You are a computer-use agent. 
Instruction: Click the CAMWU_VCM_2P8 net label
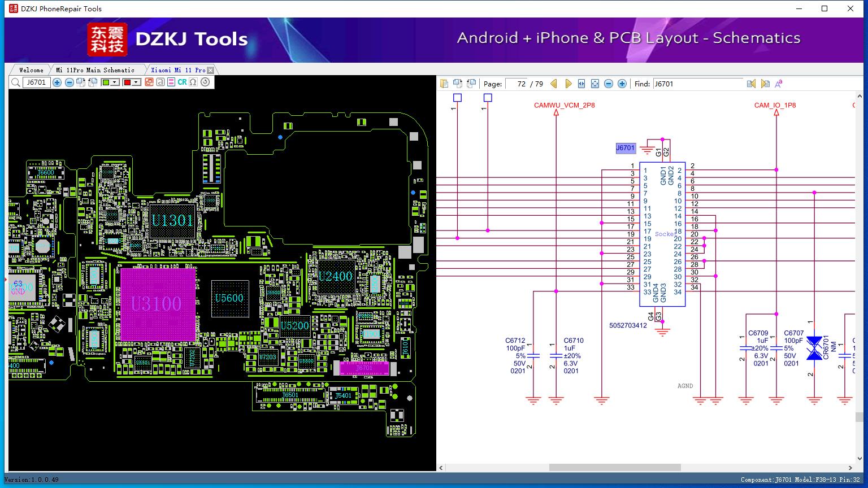[x=565, y=105]
